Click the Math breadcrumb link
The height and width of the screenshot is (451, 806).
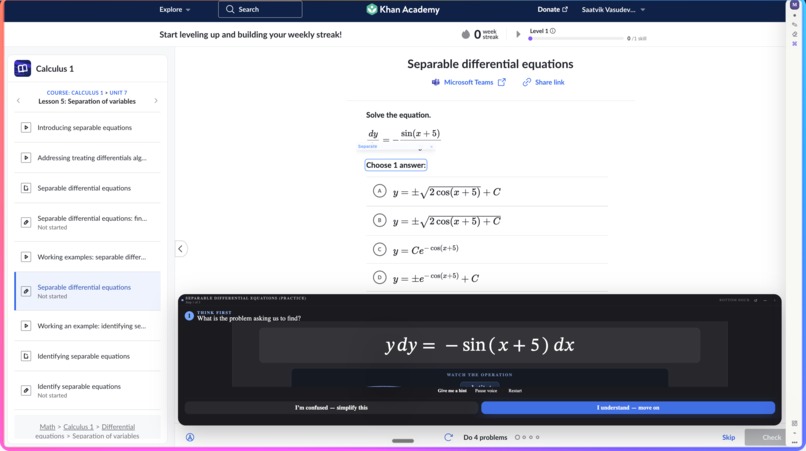(x=47, y=427)
